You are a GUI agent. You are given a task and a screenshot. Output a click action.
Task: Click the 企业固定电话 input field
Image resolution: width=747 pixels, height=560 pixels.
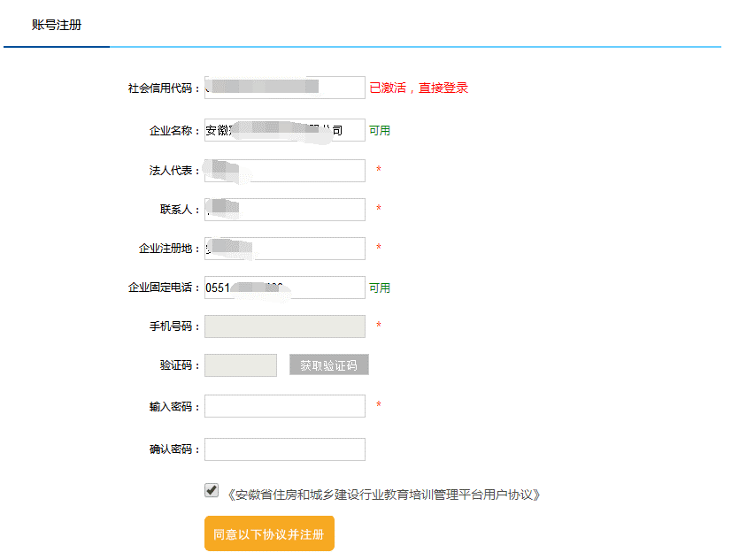(x=284, y=288)
